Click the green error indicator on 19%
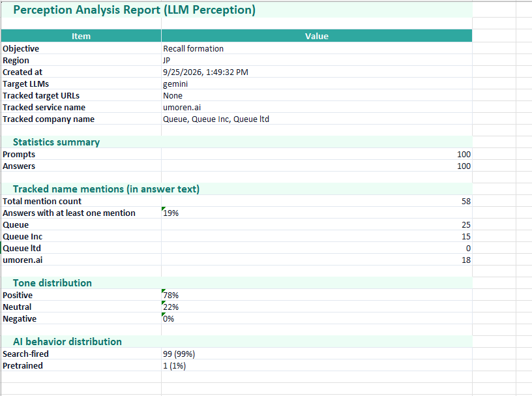Viewport: 532px width, 396px height. [x=164, y=209]
